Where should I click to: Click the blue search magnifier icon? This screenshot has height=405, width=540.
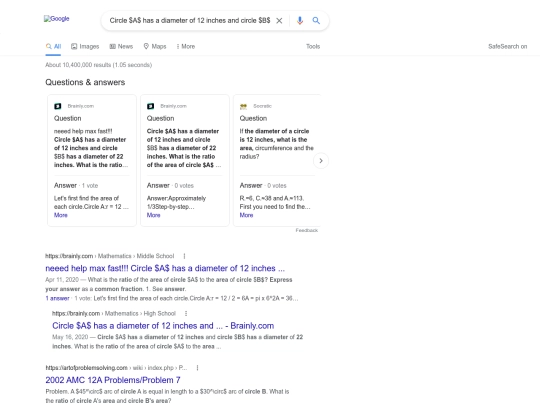(x=316, y=21)
